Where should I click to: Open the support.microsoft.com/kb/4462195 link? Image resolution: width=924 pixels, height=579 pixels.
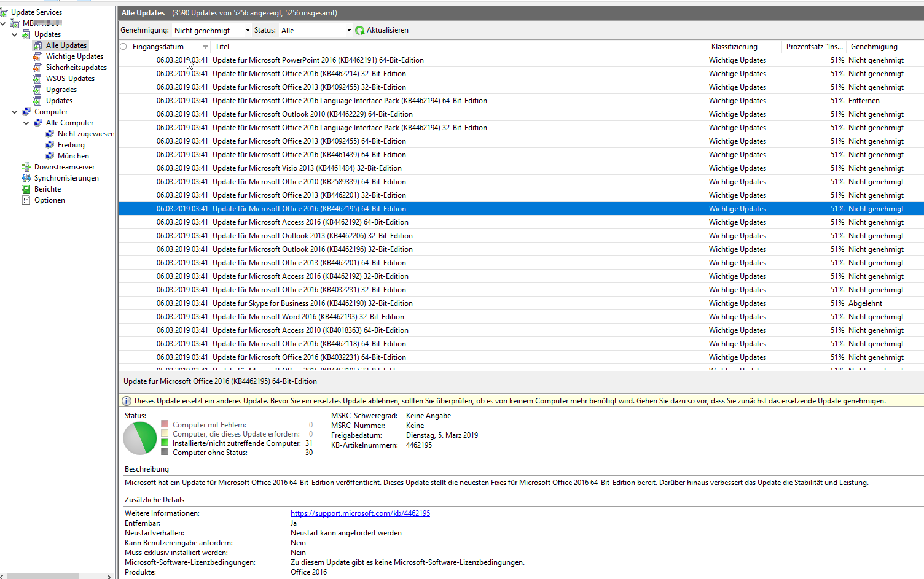click(x=360, y=513)
